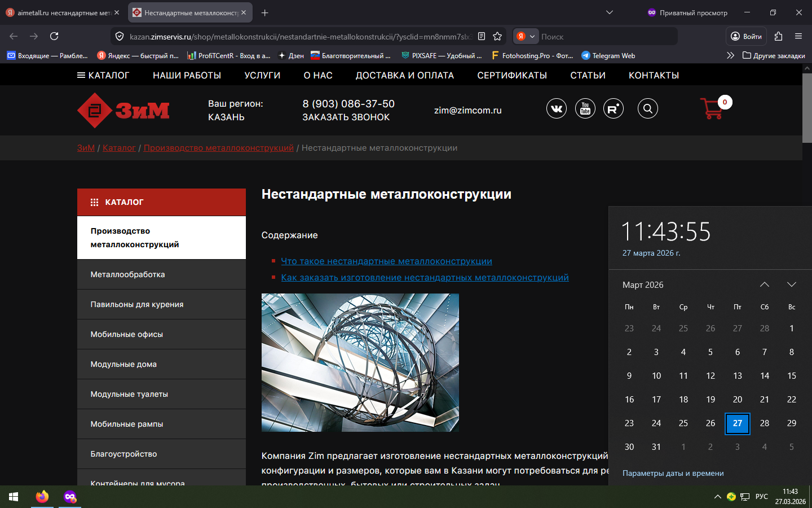Show more bookmarks chevron
The height and width of the screenshot is (508, 812).
[x=730, y=55]
